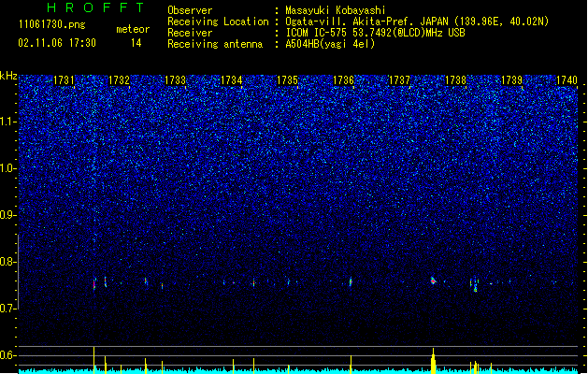Click the meteor label
Screen dimensions: 588x374
(x=133, y=29)
